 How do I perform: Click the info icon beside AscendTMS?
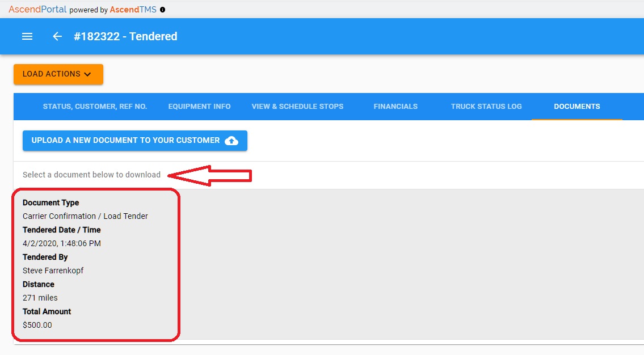point(163,10)
